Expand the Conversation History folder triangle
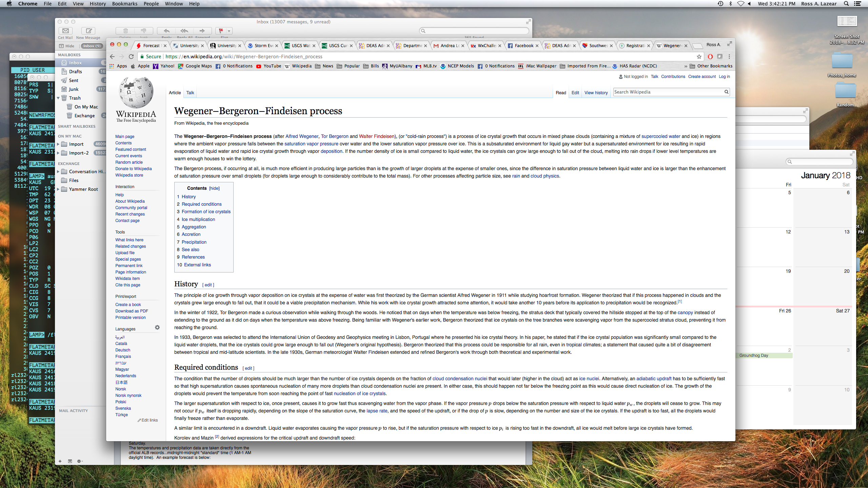 (58, 172)
